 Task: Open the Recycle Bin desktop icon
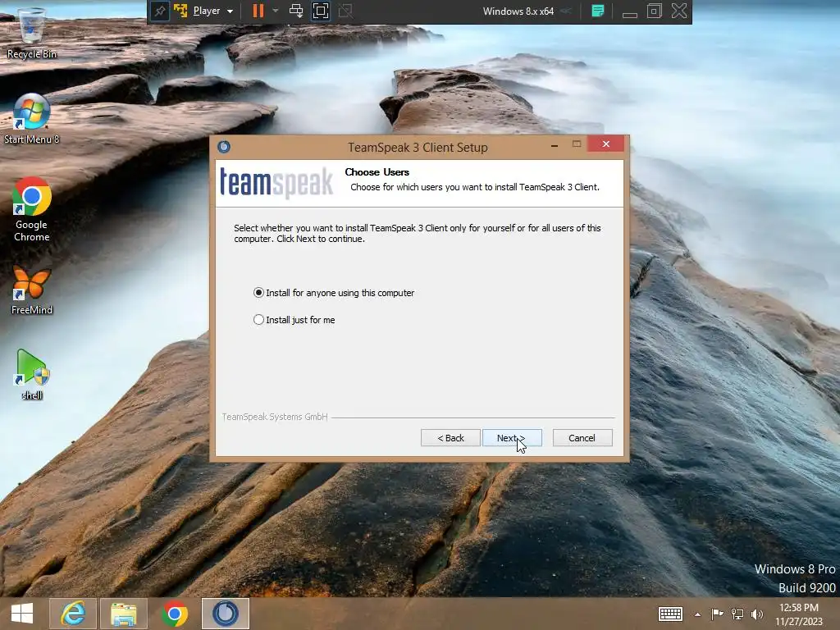point(32,33)
